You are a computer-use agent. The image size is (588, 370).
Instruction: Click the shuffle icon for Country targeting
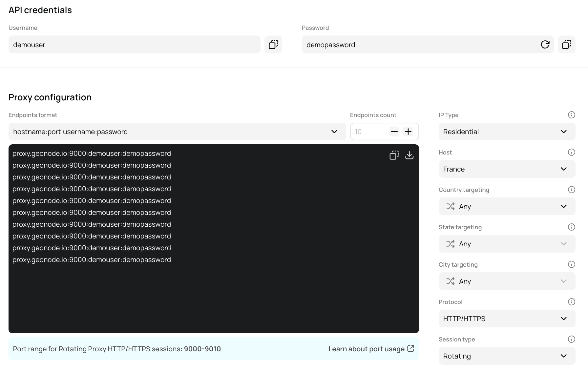(450, 206)
